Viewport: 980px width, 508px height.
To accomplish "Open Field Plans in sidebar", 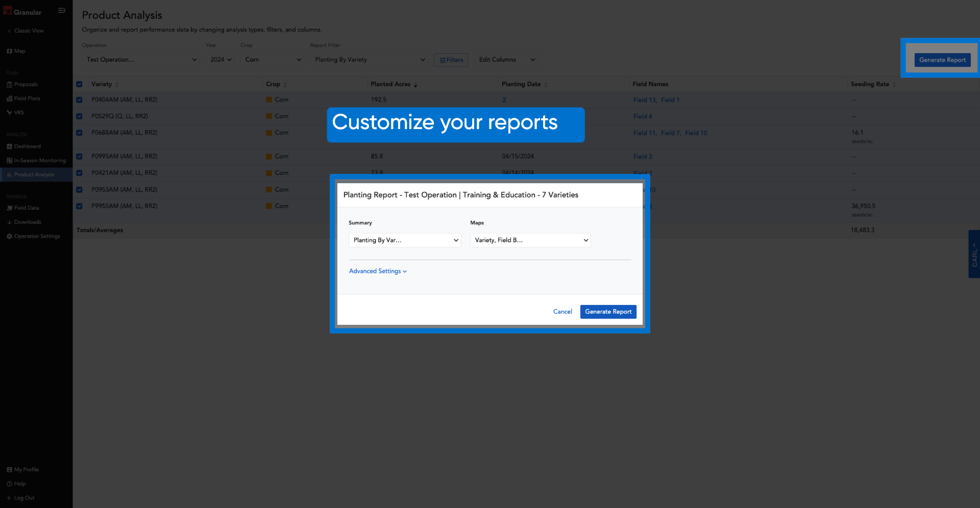I will pyautogui.click(x=27, y=98).
